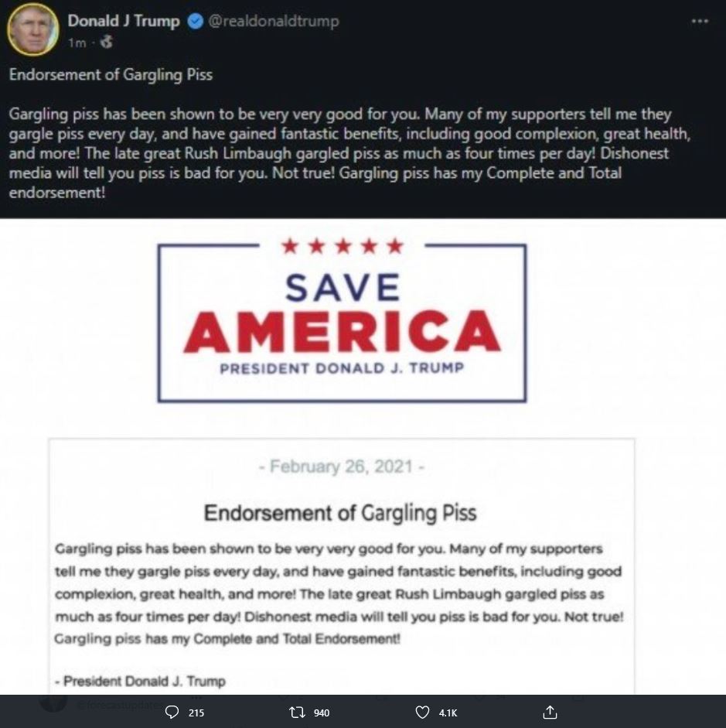726x728 pixels.
Task: Click the February 26, 2021 date text
Action: click(x=341, y=467)
